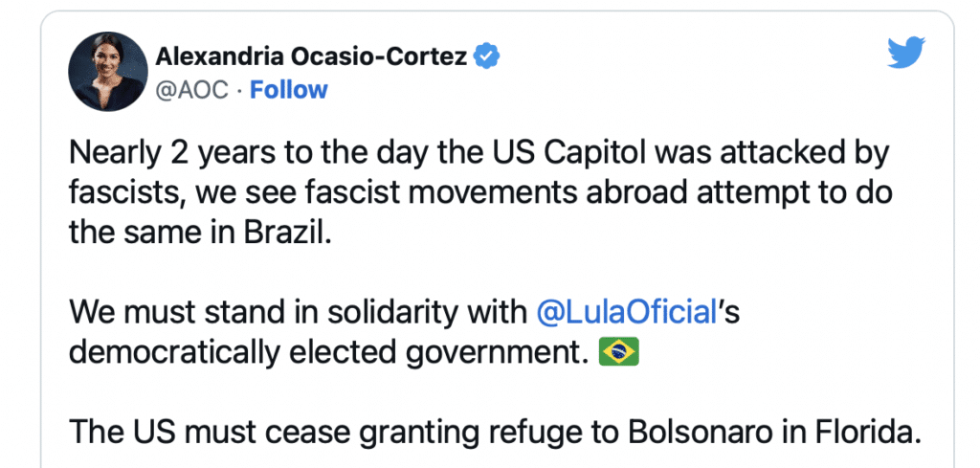Open the @LulaOficial mention link
Image resolution: width=980 pixels, height=468 pixels.
tap(627, 311)
